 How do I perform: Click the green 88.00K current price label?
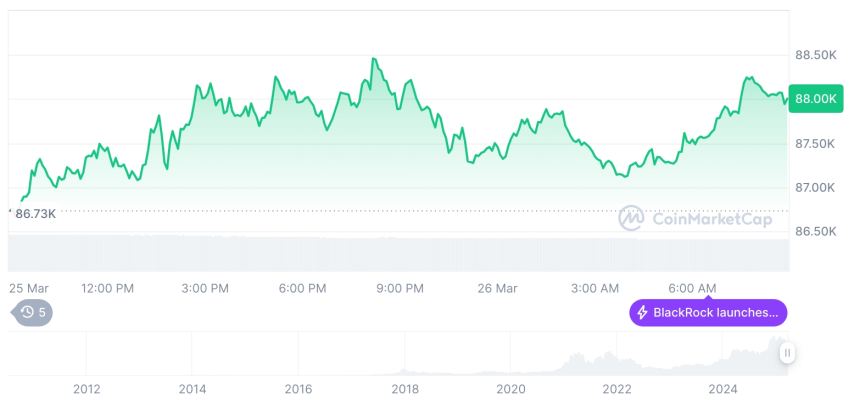(814, 99)
